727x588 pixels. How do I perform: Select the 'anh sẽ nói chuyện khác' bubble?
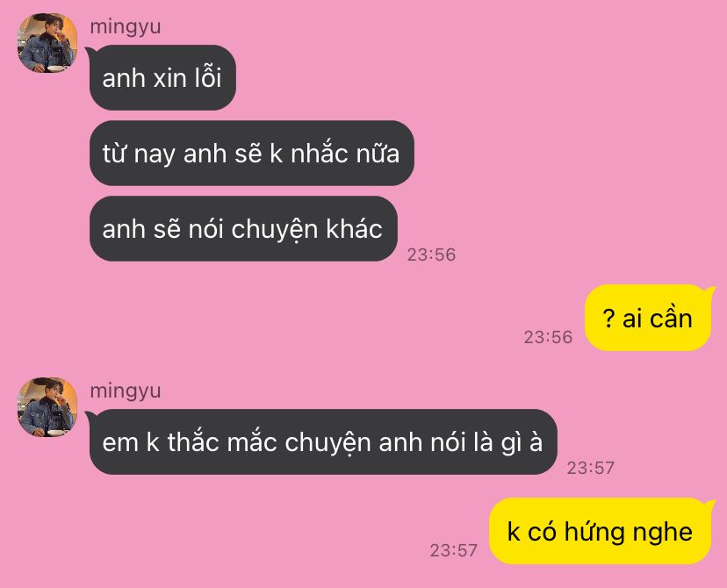(x=243, y=228)
